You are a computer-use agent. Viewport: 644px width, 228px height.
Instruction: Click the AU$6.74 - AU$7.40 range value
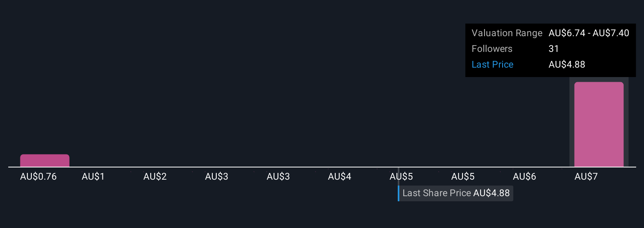coord(589,33)
